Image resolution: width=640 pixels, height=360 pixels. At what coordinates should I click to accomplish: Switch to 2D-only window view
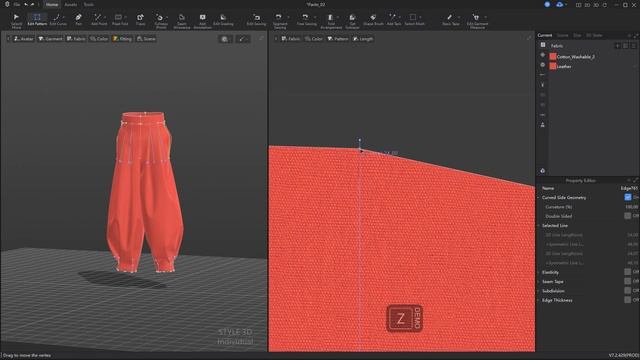(x=587, y=5)
